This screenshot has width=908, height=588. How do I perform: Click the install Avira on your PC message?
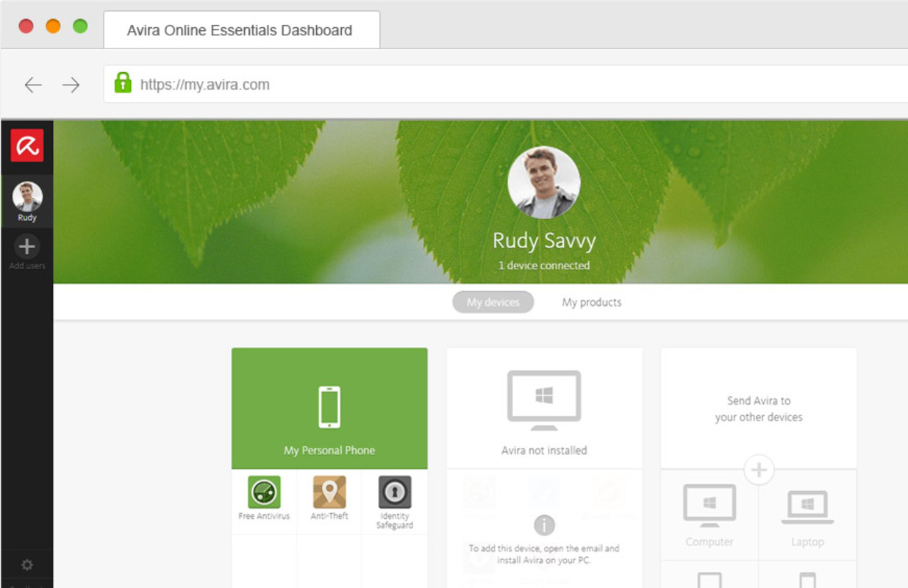tap(544, 554)
